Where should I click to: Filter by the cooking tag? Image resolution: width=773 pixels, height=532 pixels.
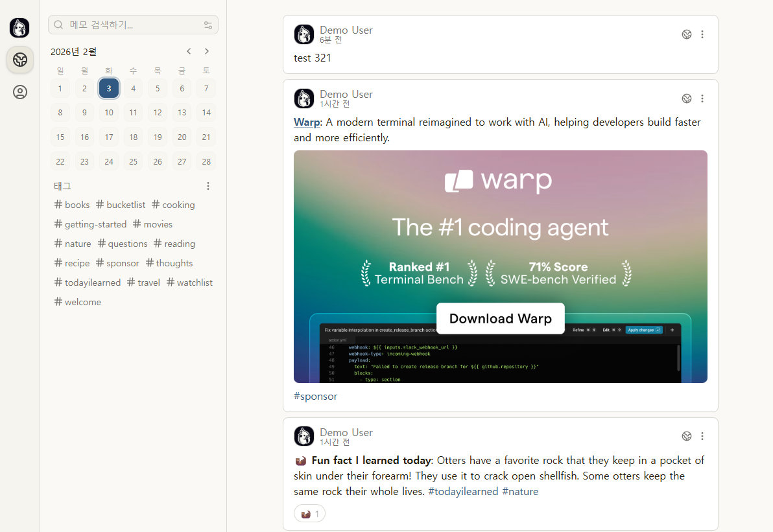click(173, 205)
